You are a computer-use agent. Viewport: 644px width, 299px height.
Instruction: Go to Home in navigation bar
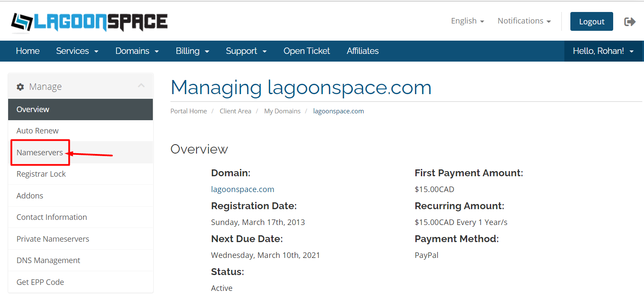27,51
